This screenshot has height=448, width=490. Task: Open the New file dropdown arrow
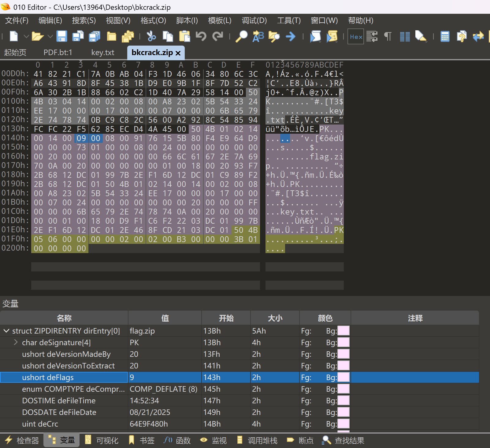click(26, 37)
